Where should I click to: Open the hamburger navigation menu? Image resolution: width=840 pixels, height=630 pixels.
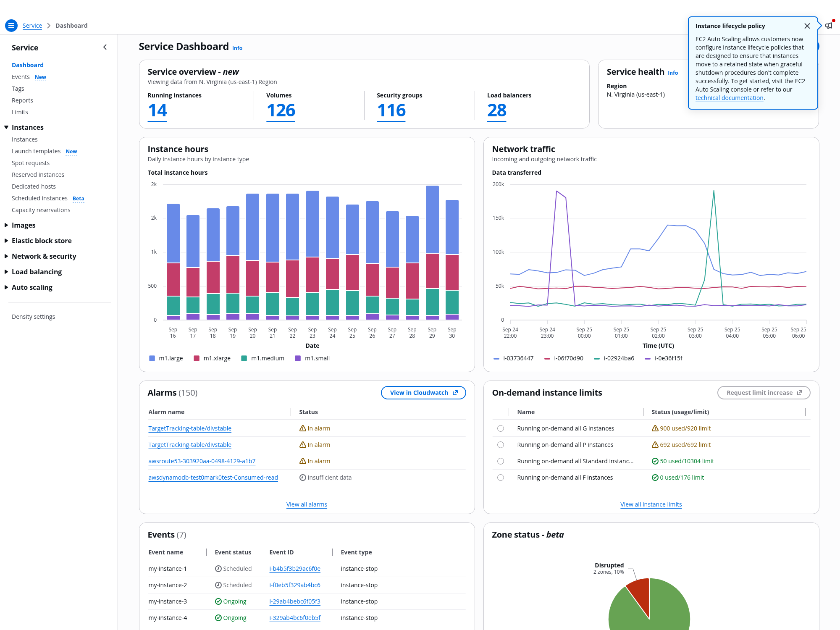point(11,26)
